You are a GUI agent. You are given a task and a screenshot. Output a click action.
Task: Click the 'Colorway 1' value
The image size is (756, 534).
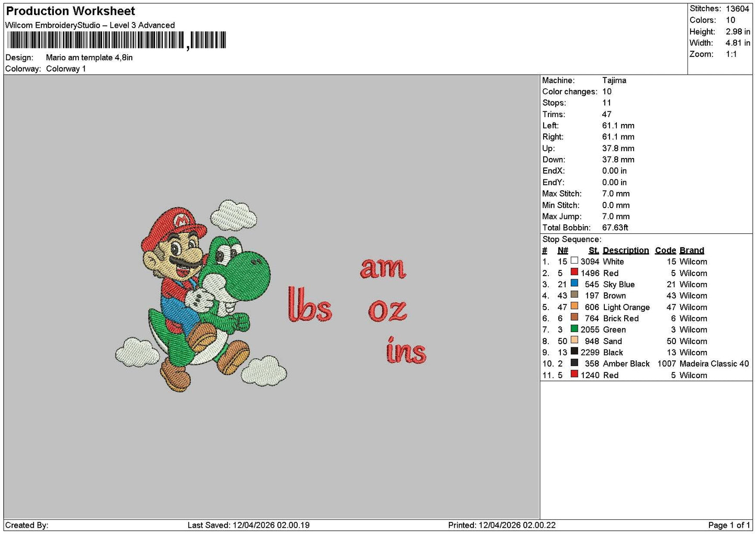[66, 69]
